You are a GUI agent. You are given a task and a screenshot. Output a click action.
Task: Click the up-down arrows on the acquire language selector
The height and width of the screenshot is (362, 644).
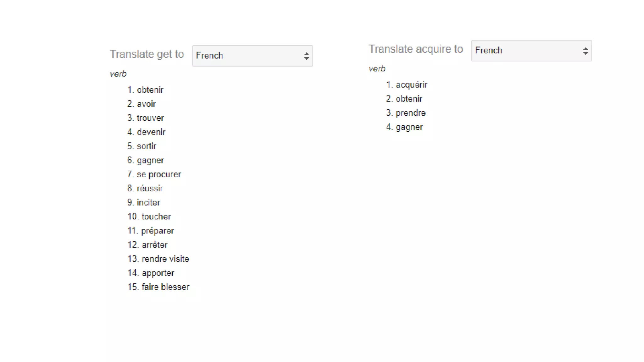point(585,51)
